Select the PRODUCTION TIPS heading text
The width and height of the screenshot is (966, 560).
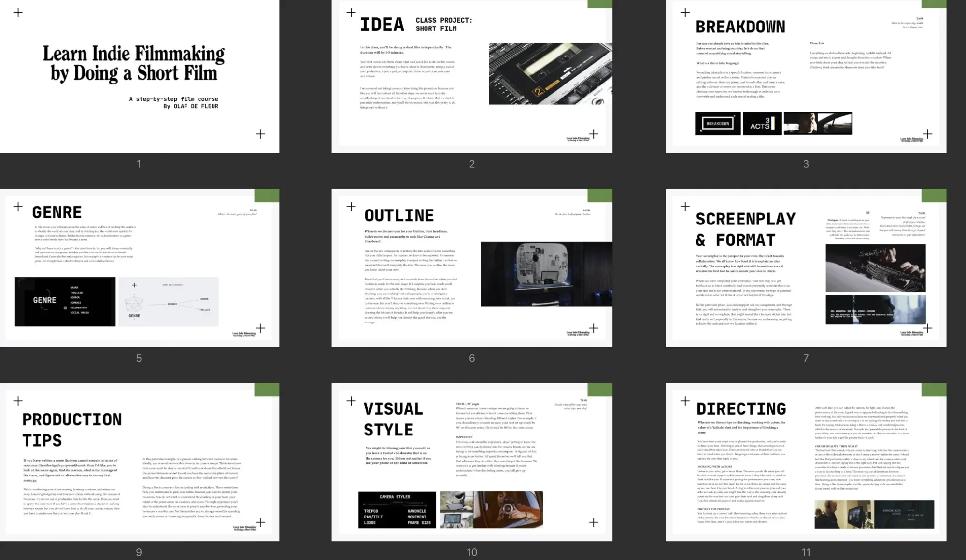click(71, 430)
